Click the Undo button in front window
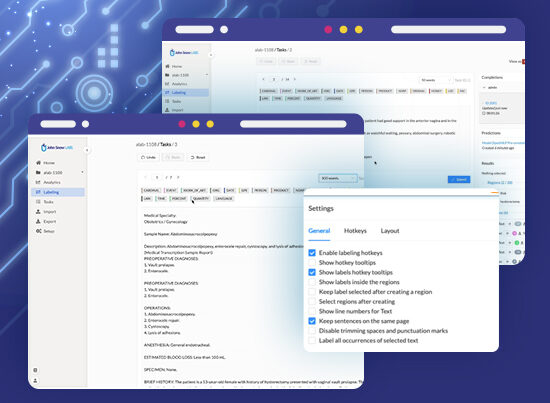Viewport: 550px width, 403px height. pyautogui.click(x=148, y=157)
